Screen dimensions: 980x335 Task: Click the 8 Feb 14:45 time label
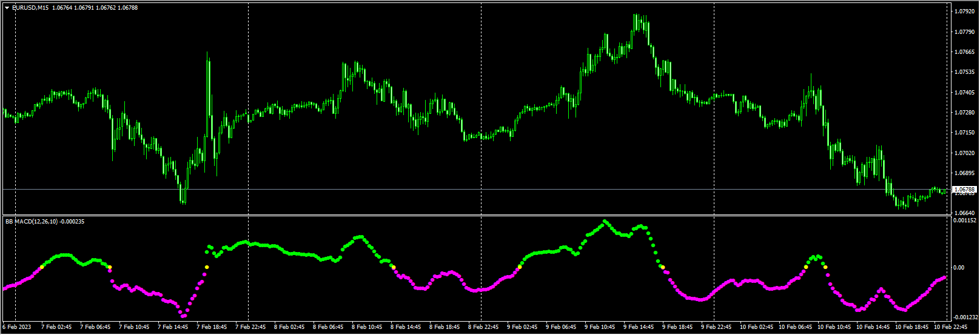(405, 327)
